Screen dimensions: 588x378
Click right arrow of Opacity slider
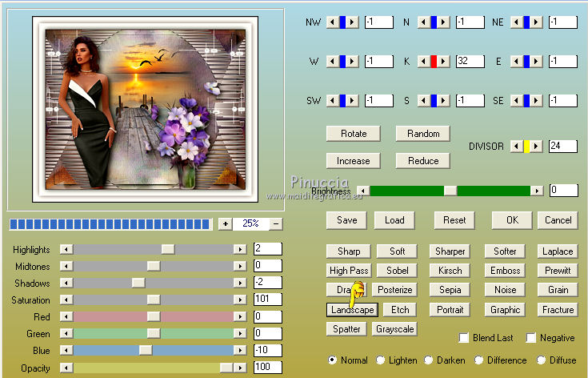coord(240,368)
